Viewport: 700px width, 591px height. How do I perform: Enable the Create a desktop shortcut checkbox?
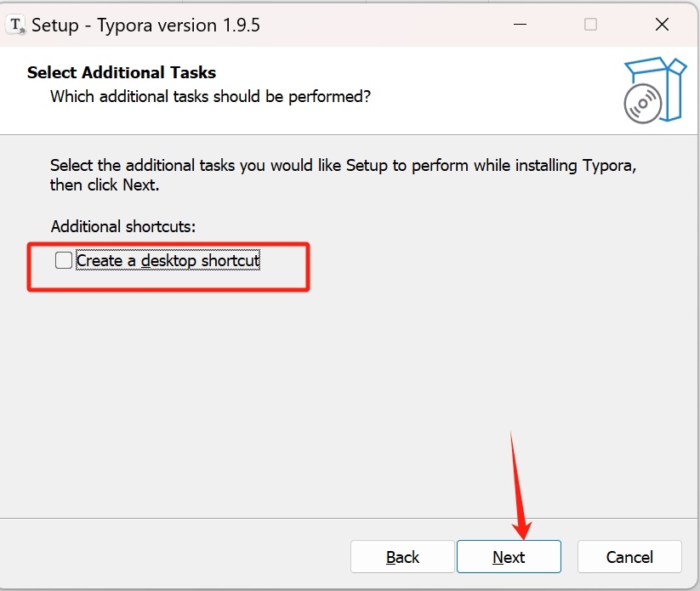click(63, 259)
